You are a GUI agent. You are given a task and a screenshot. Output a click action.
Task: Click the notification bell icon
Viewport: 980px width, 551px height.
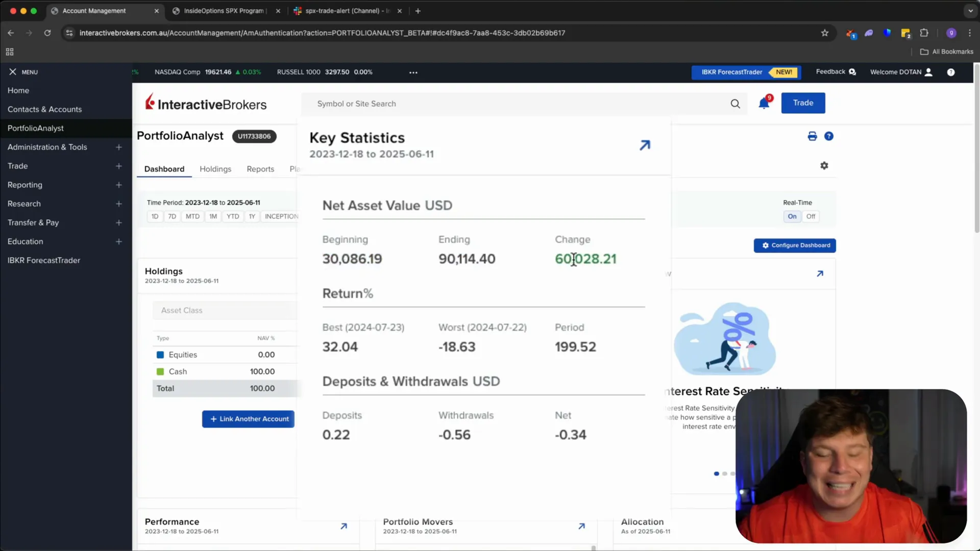tap(764, 103)
